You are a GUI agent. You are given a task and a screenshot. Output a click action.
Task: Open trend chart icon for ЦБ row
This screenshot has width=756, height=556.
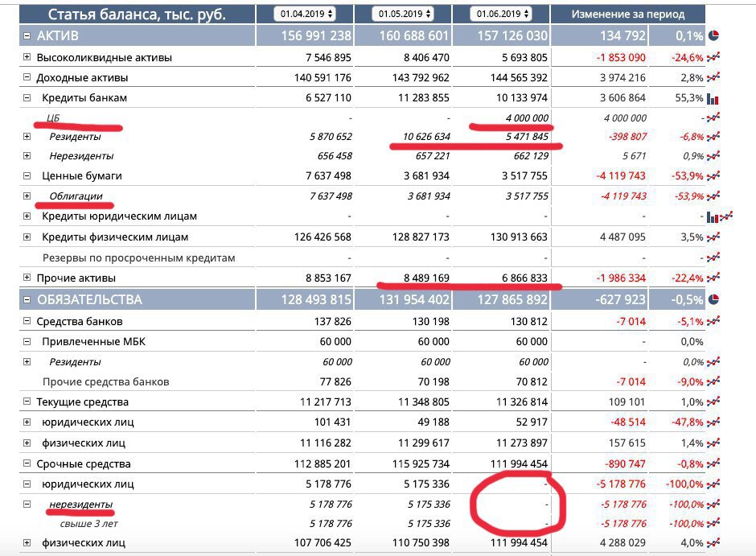[713, 117]
